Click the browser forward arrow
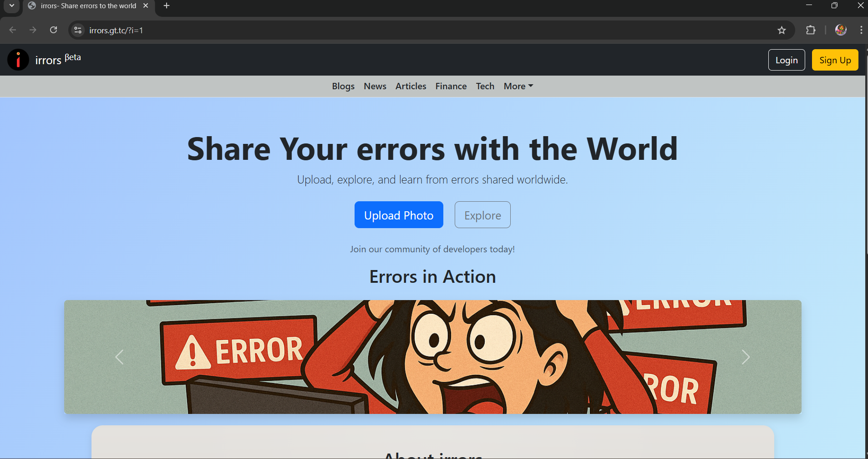Screen dimensions: 868x459 click(33, 30)
